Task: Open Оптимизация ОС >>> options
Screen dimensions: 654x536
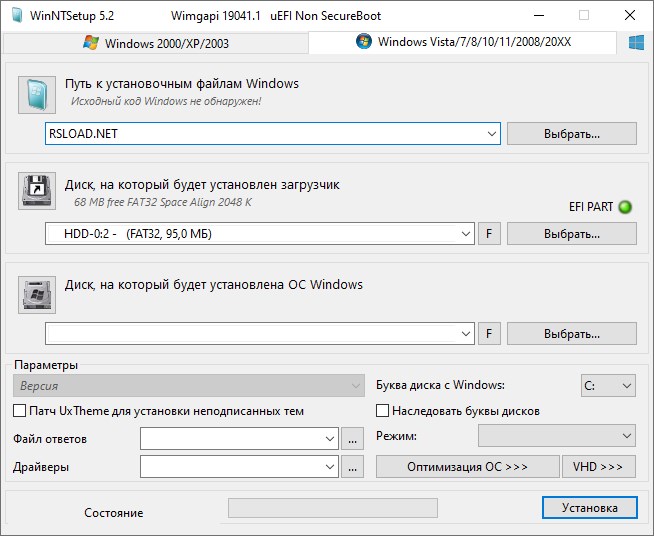Action: click(468, 466)
